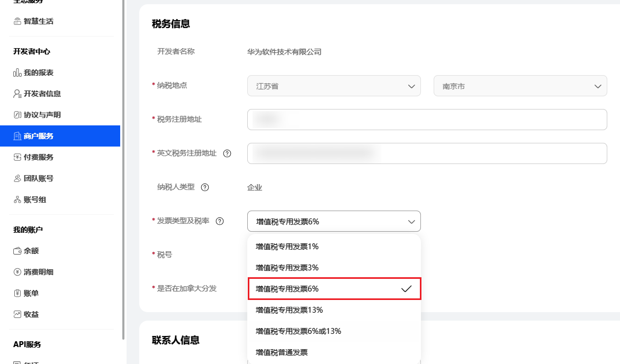
Task: Open 余额 via the wallet icon
Action: coord(17,251)
